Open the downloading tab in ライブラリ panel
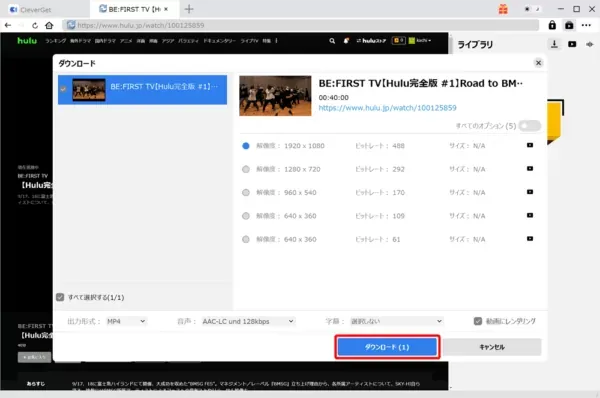 pos(554,44)
